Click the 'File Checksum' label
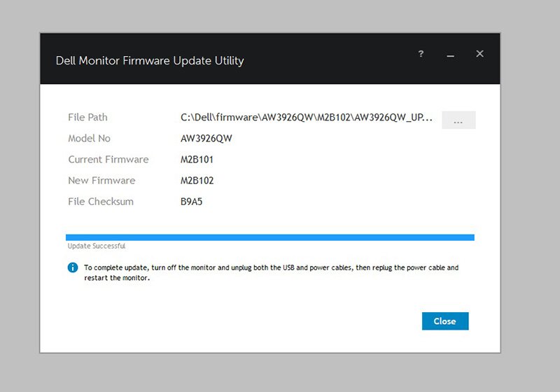This screenshot has width=560, height=392. click(x=101, y=202)
